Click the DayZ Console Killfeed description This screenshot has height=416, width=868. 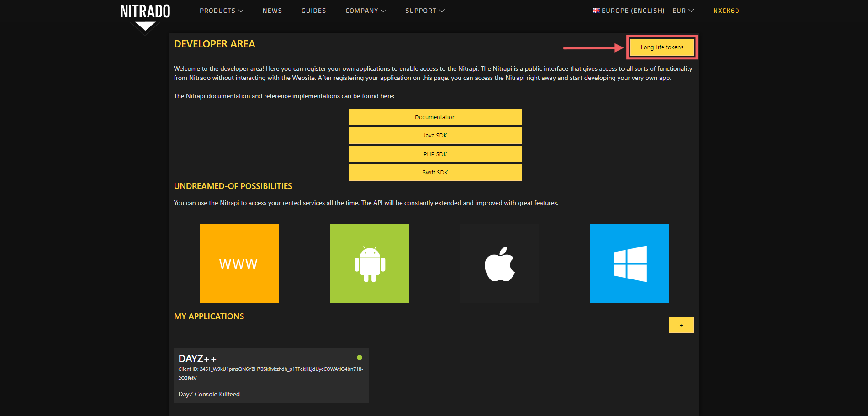[209, 394]
